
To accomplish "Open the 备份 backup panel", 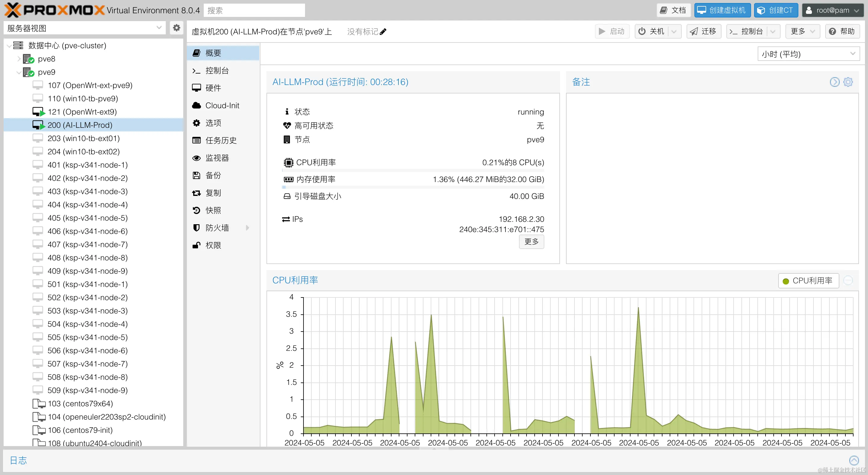I will tap(213, 175).
